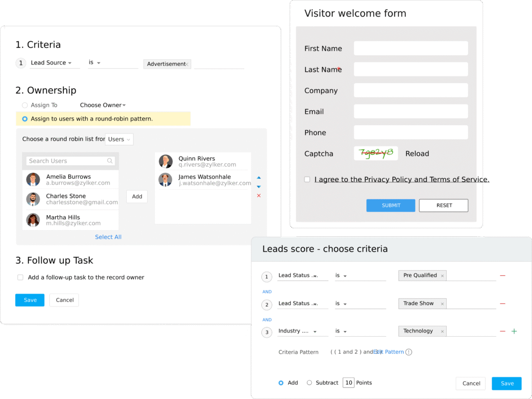Click the Last Name input field
Screen dimensions: 532x399
click(x=411, y=69)
